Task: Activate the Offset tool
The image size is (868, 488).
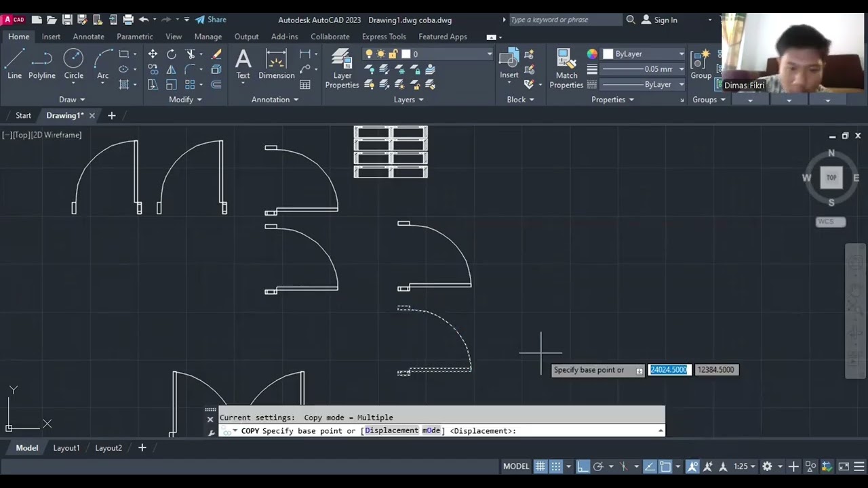Action: click(x=216, y=85)
